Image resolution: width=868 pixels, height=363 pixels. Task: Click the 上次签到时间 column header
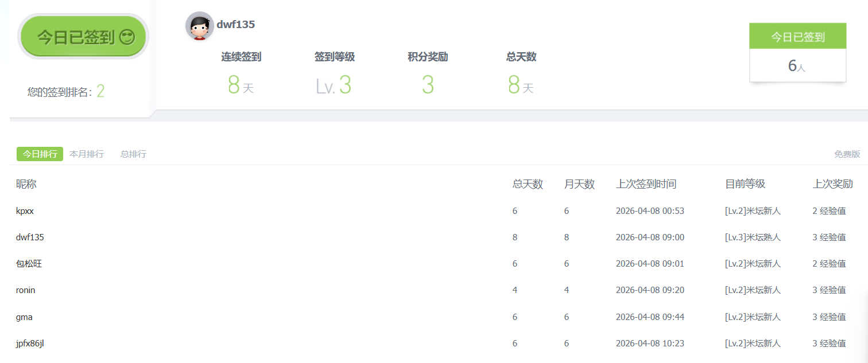(646, 184)
